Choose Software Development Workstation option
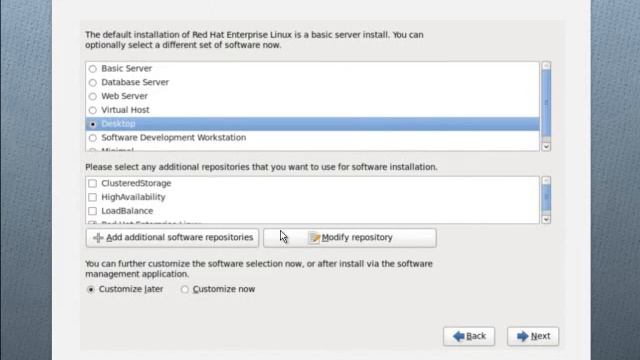This screenshot has width=640, height=360. (x=93, y=138)
